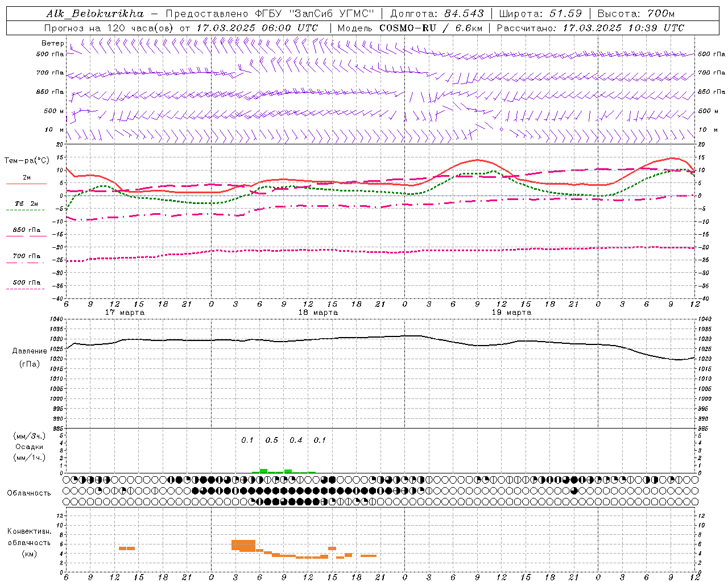Select the Осадки precipitation label
Viewport: 728px width, 582px height.
coord(29,447)
